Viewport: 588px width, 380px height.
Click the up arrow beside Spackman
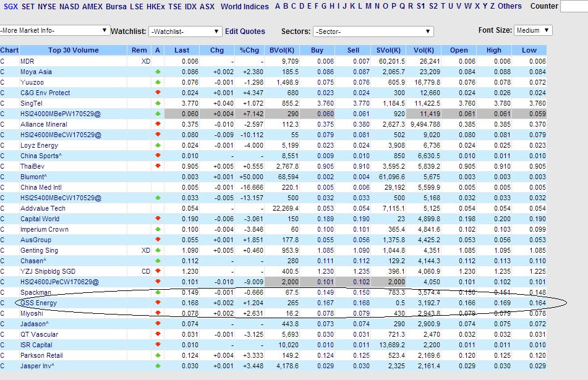coord(158,292)
